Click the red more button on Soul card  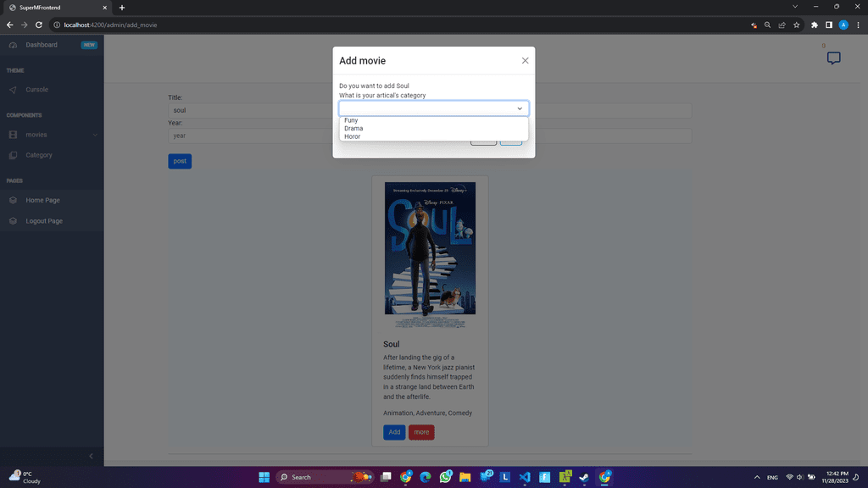pos(421,432)
